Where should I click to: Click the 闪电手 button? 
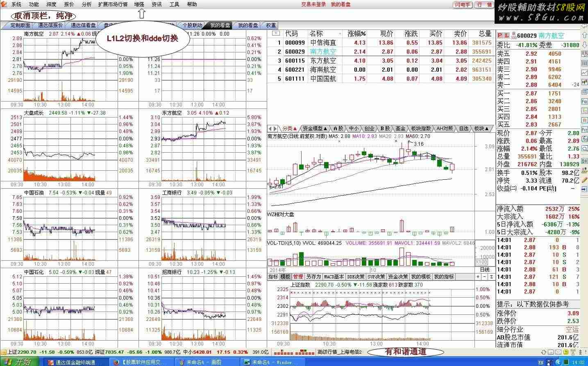tap(463, 5)
